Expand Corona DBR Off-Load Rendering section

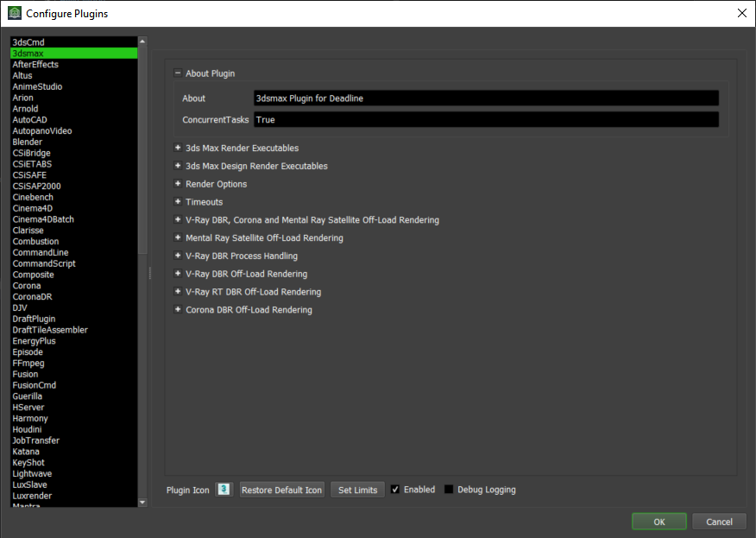[178, 309]
